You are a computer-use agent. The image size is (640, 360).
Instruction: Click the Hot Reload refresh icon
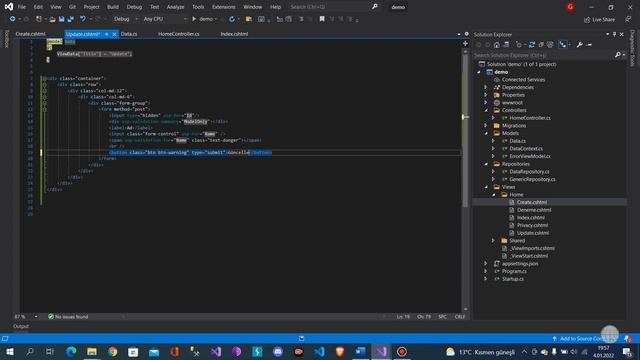pos(232,19)
